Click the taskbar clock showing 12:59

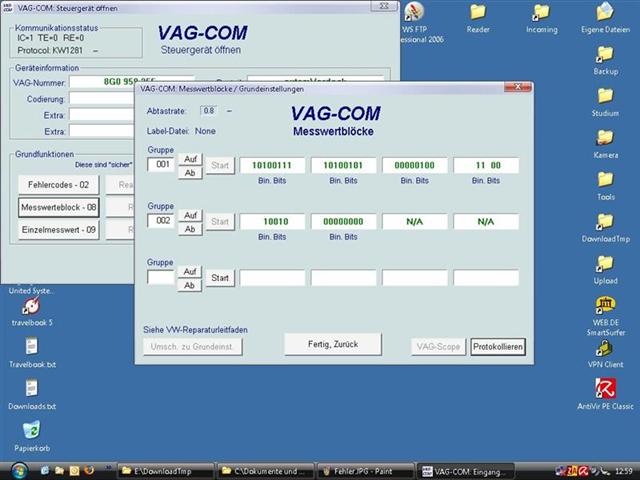(624, 471)
